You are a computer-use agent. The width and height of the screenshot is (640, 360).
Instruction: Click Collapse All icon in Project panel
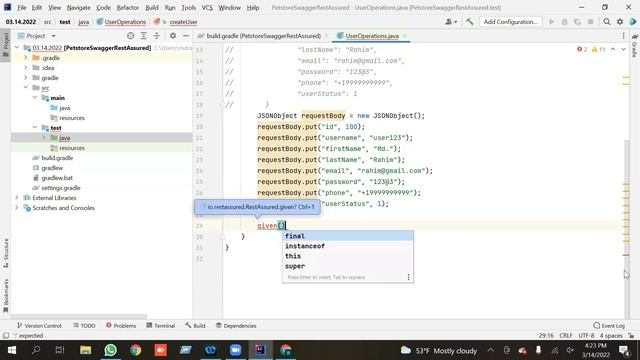click(157, 36)
